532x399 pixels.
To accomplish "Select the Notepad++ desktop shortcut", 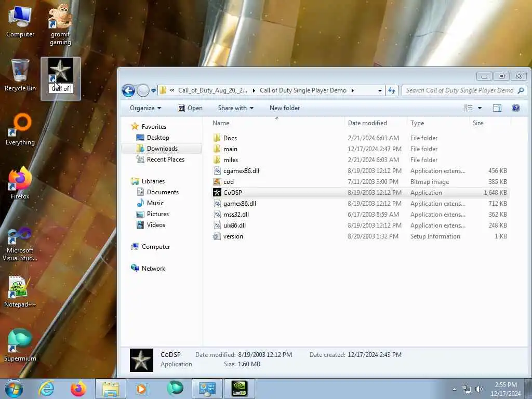I will (x=20, y=292).
